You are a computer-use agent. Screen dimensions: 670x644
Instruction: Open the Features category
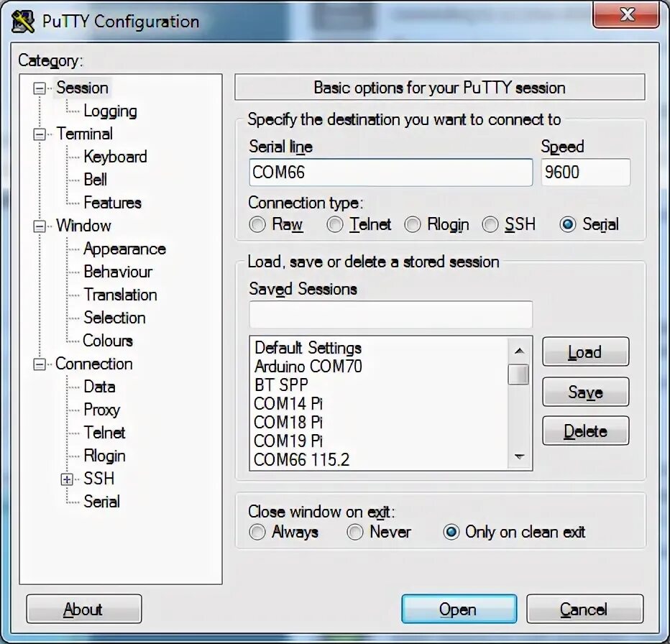112,203
